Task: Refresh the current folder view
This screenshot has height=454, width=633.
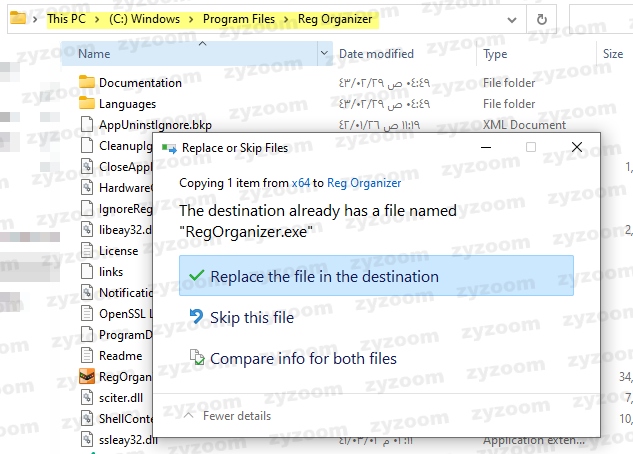Action: [x=542, y=19]
